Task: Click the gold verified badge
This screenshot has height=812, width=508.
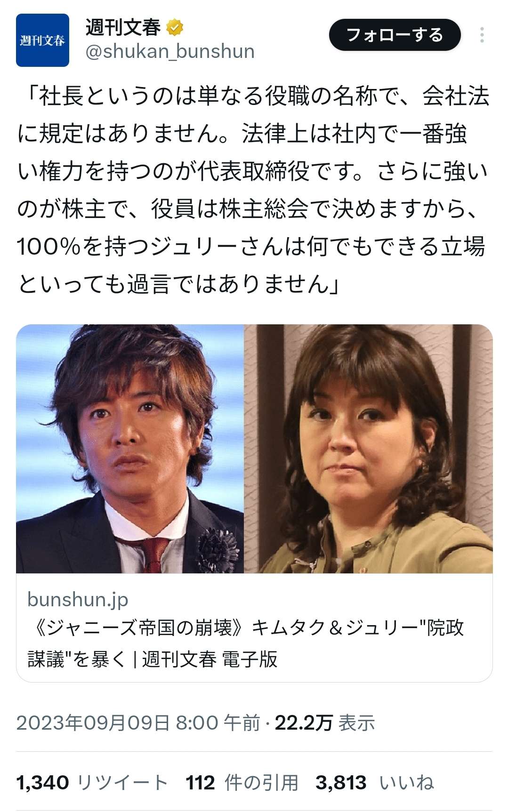Action: click(x=175, y=27)
